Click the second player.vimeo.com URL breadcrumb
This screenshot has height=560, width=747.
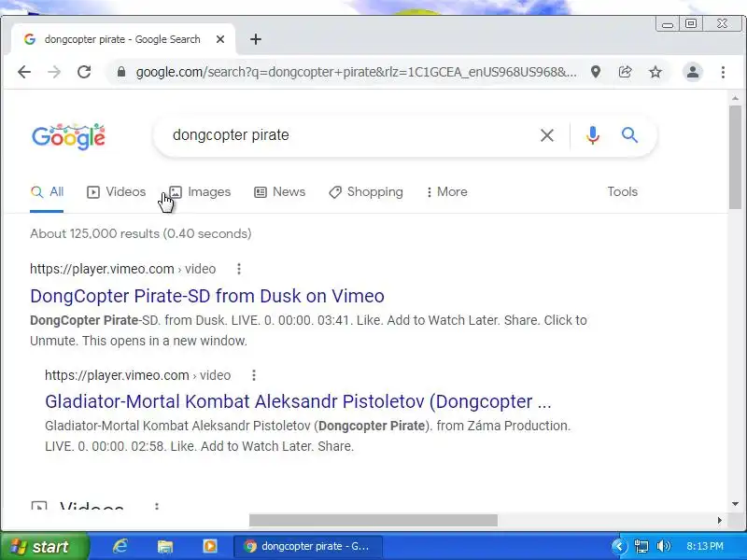[137, 375]
